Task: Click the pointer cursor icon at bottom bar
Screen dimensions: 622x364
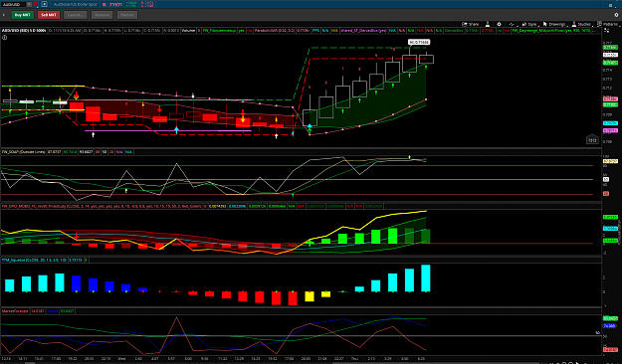Action: (x=578, y=362)
